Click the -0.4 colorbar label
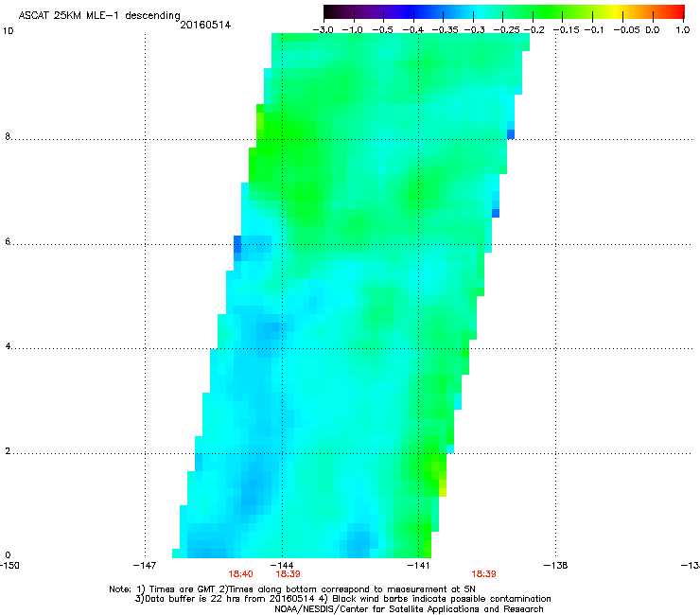This screenshot has height=615, width=700. pos(413,30)
